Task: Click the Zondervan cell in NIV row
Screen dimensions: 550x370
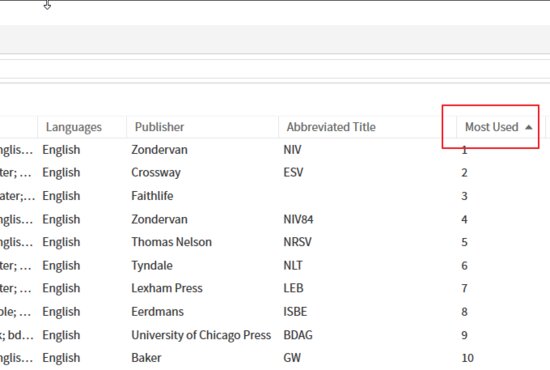Action: click(x=159, y=150)
